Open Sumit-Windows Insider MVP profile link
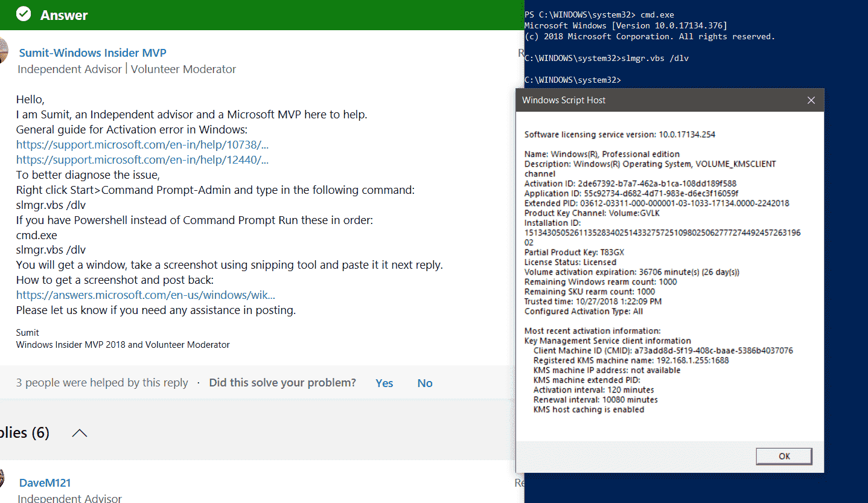The image size is (868, 503). point(92,53)
